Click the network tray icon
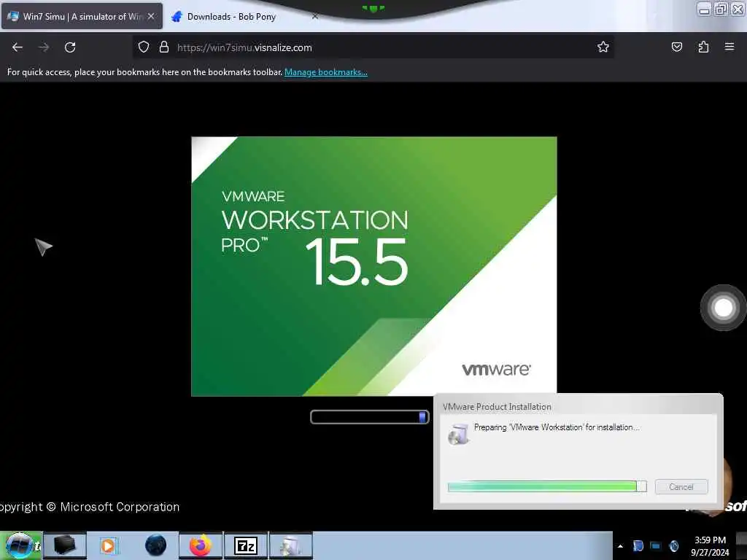This screenshot has height=560, width=747. point(656,545)
